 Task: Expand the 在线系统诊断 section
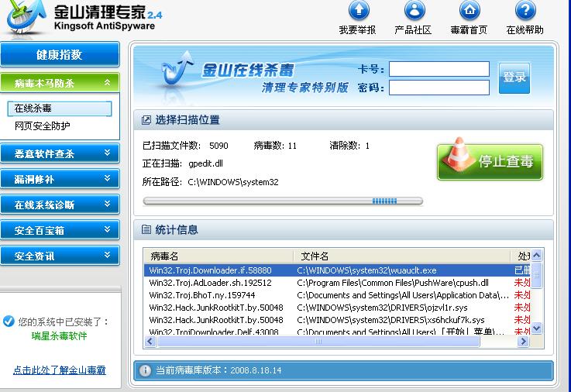click(60, 205)
